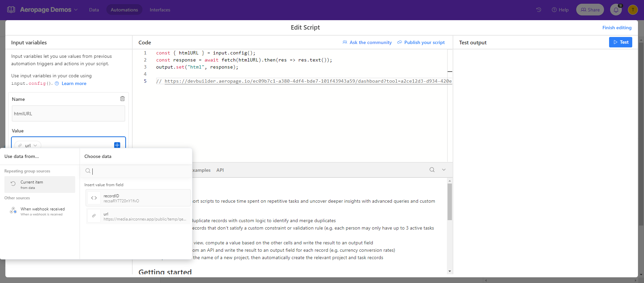Click the commented devbuilder.aeropage.io URL

[x=308, y=81]
